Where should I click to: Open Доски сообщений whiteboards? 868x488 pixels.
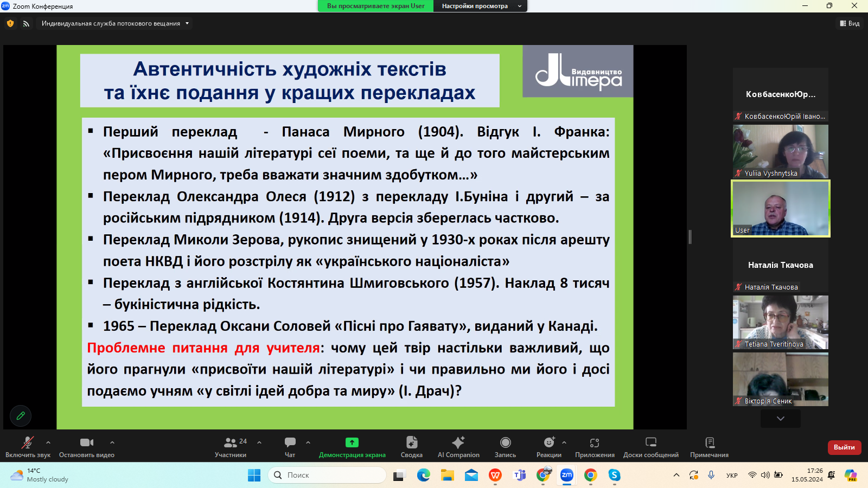pos(650,447)
